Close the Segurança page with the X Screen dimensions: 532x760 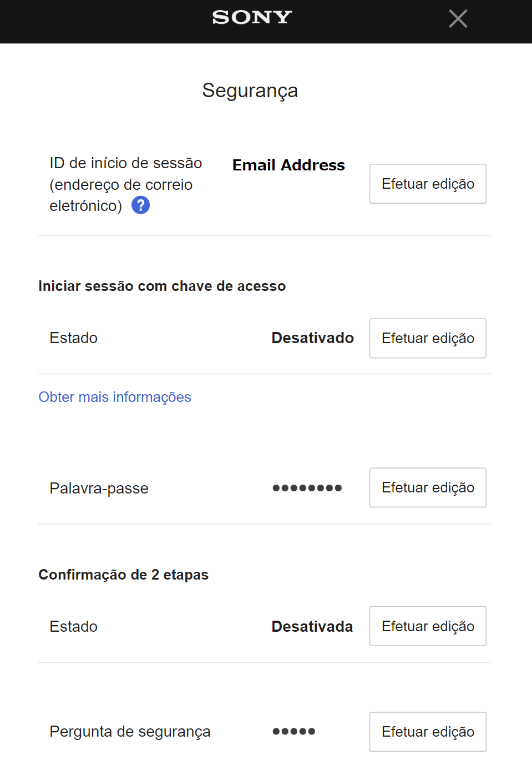click(x=458, y=19)
